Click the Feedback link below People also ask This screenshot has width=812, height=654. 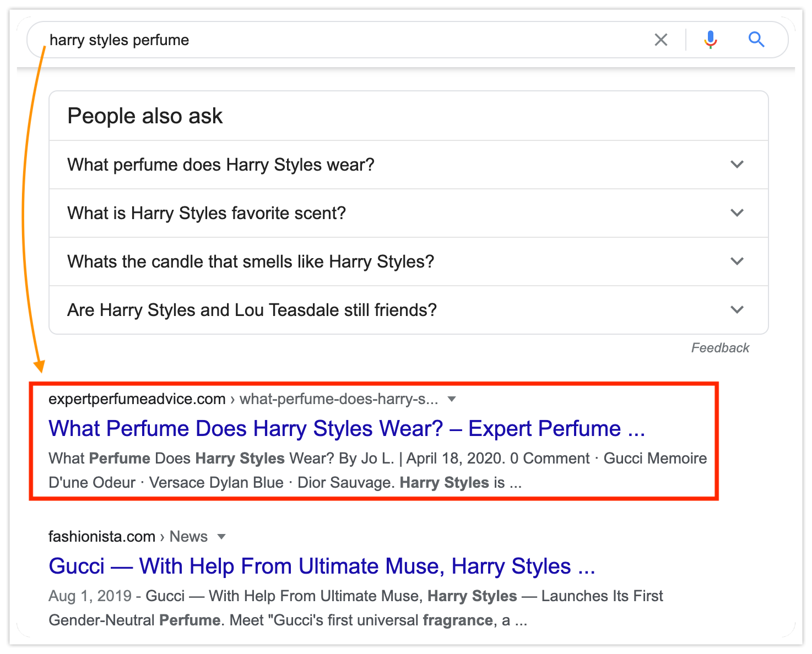coord(720,348)
